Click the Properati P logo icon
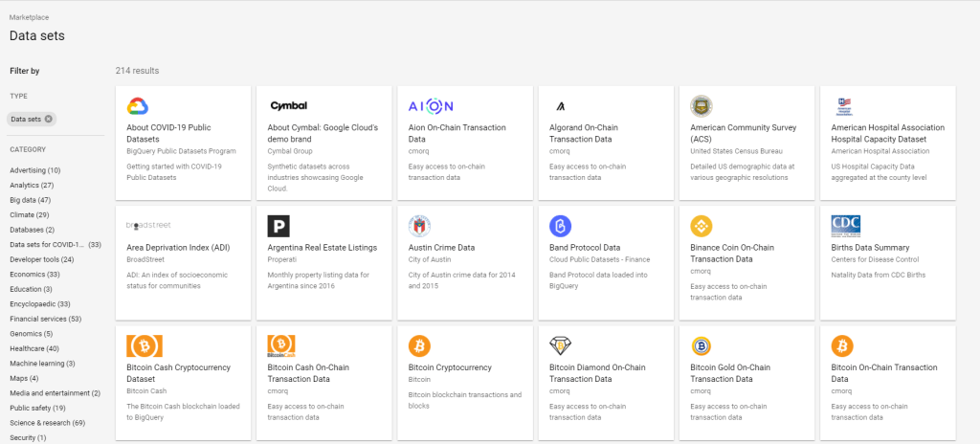The width and height of the screenshot is (980, 444). pos(278,226)
